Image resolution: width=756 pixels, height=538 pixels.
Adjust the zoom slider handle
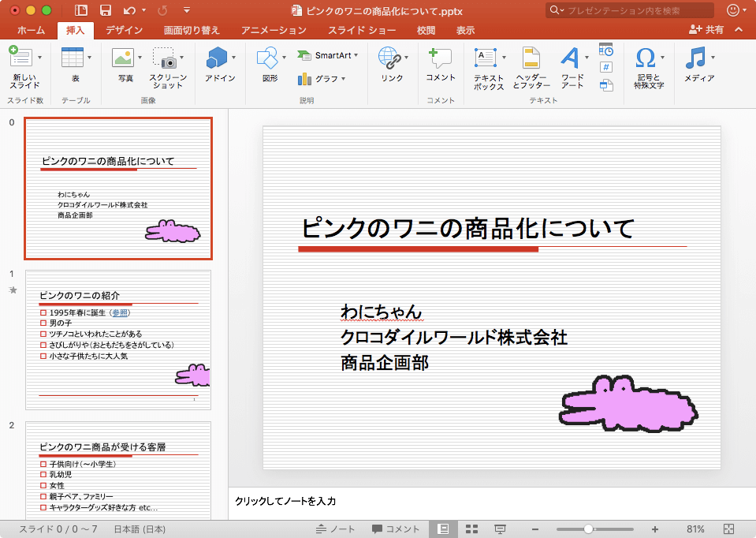[588, 529]
